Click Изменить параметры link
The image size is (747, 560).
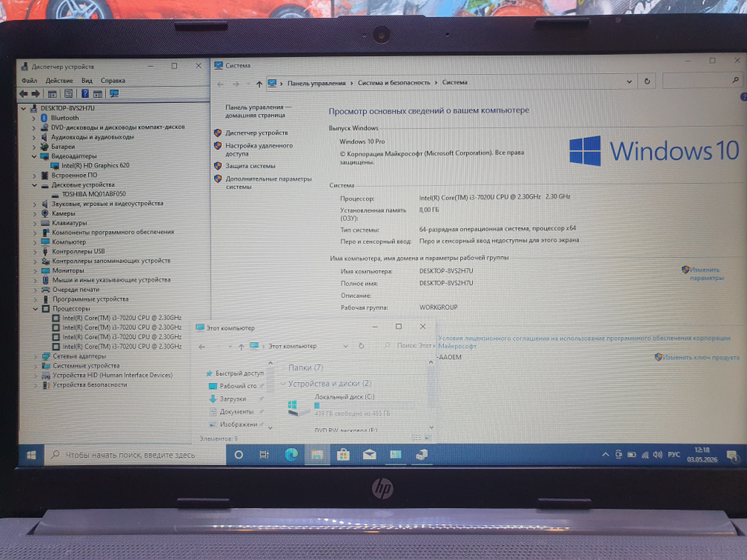(x=706, y=274)
